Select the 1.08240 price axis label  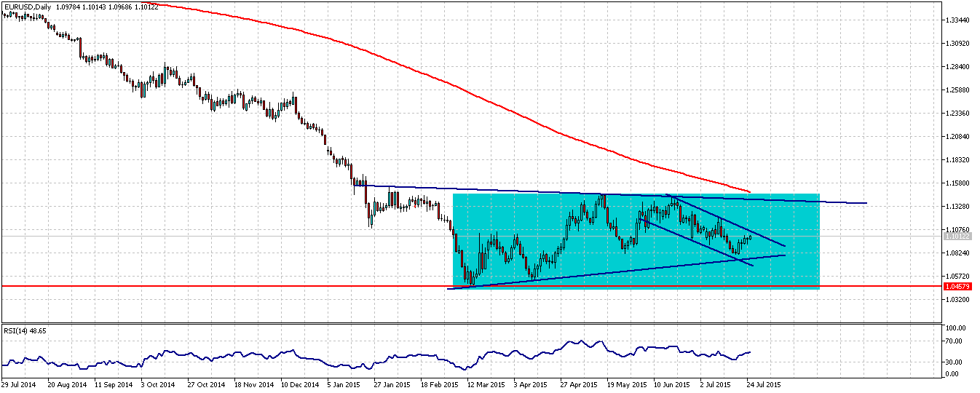957,253
